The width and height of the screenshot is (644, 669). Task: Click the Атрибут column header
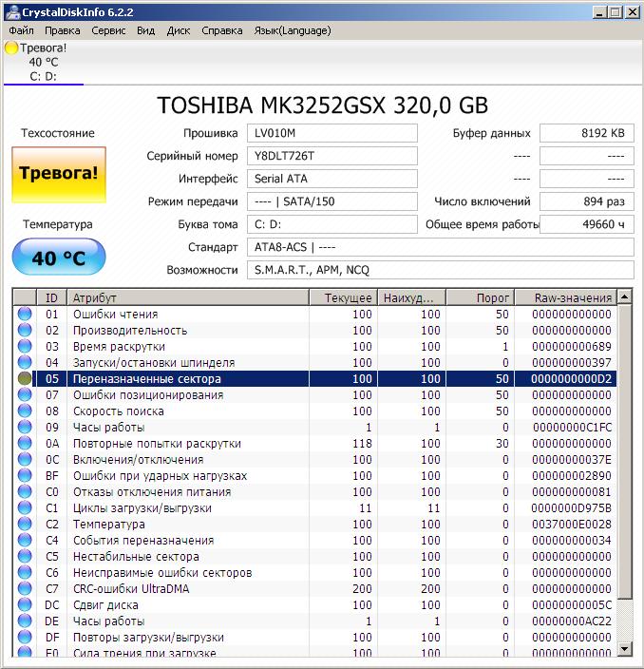(188, 297)
